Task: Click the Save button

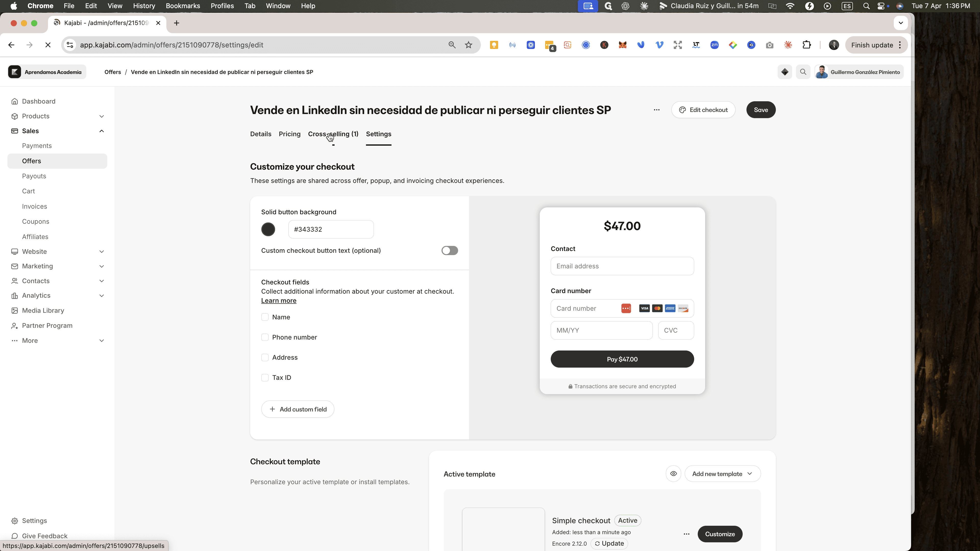Action: (x=761, y=110)
